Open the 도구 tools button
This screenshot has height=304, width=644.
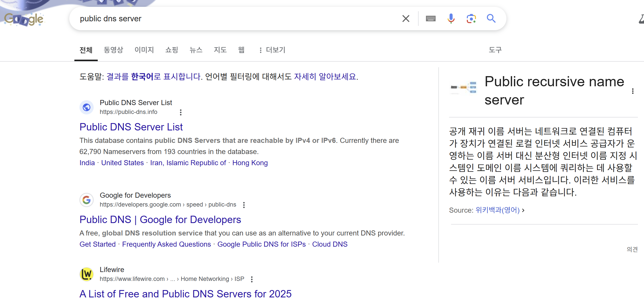[x=495, y=50]
